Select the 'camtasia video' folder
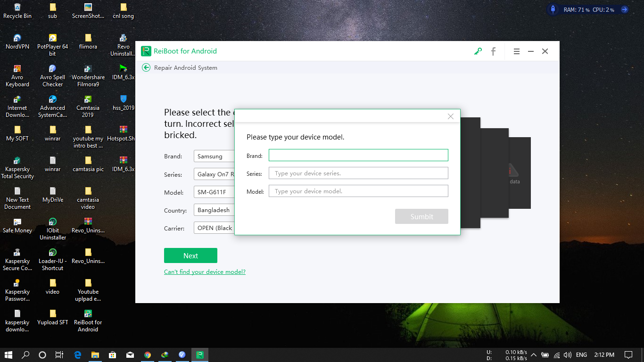The image size is (644, 362). 88,198
